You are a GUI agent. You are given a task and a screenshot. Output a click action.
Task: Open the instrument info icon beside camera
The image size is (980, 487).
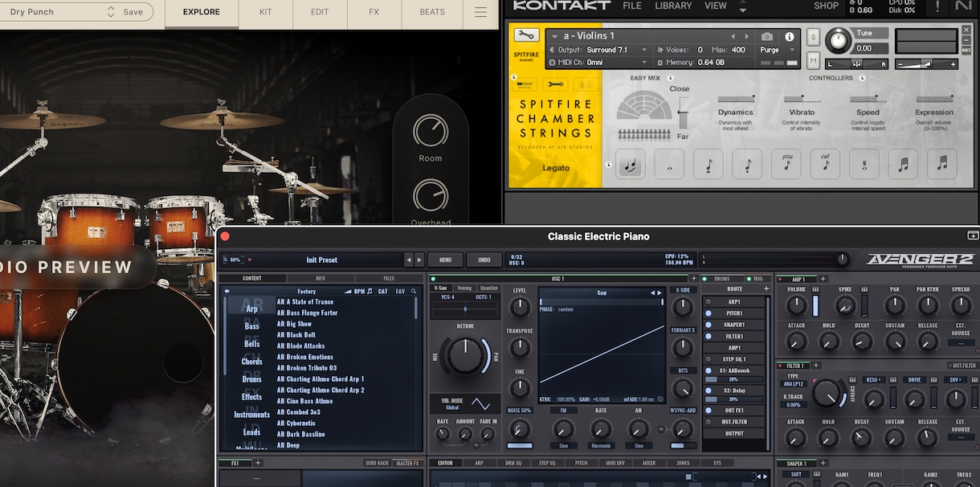tap(789, 37)
